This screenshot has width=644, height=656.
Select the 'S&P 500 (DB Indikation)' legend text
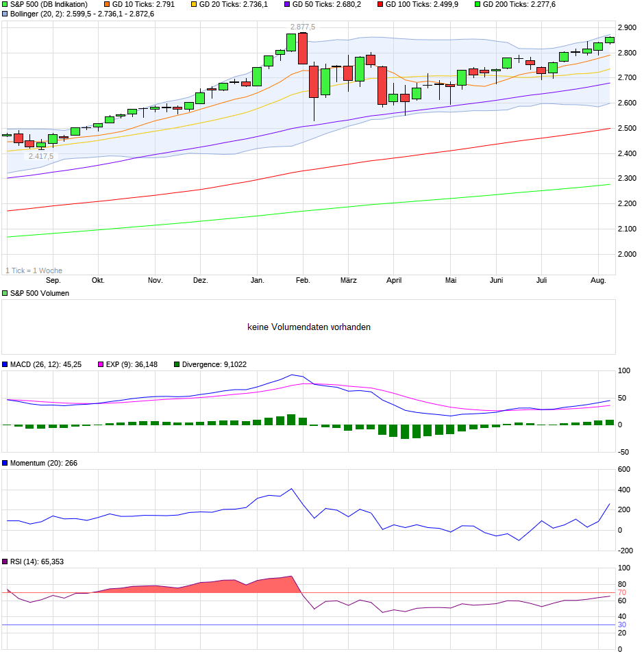[x=49, y=4]
